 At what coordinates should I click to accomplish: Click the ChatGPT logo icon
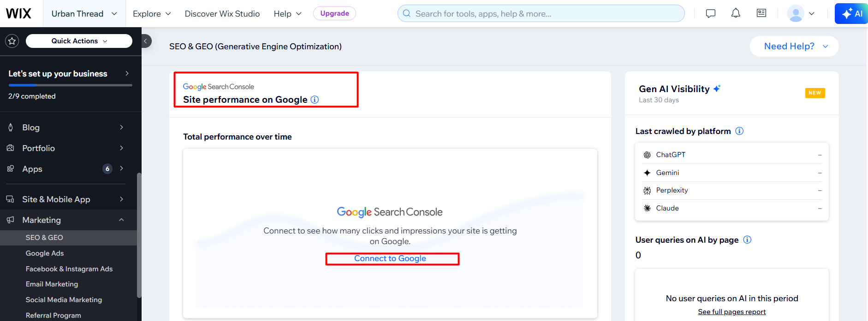647,155
